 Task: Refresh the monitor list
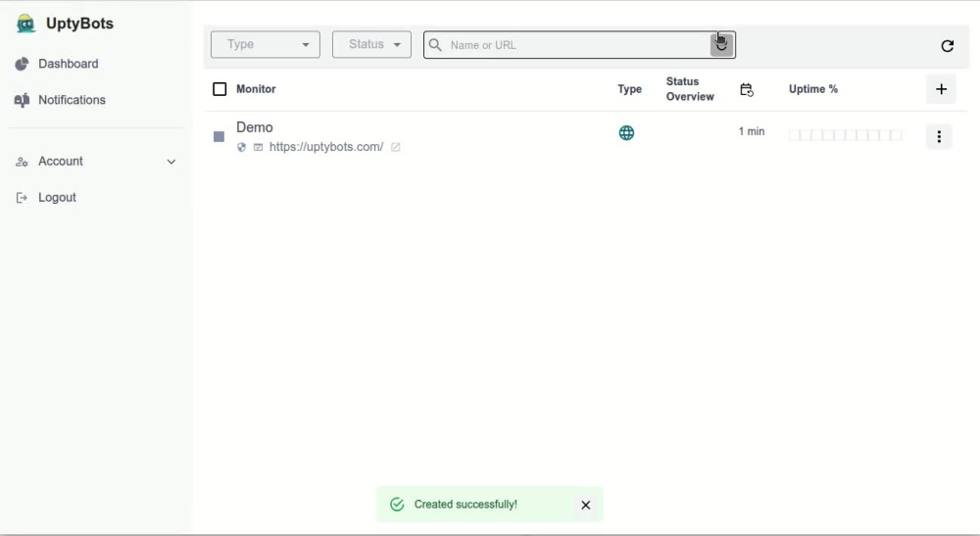(x=947, y=46)
